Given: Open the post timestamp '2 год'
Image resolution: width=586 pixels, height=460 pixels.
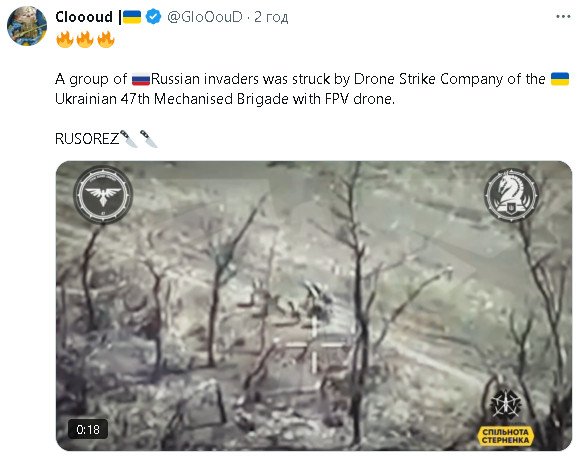Looking at the screenshot, I should 271,17.
